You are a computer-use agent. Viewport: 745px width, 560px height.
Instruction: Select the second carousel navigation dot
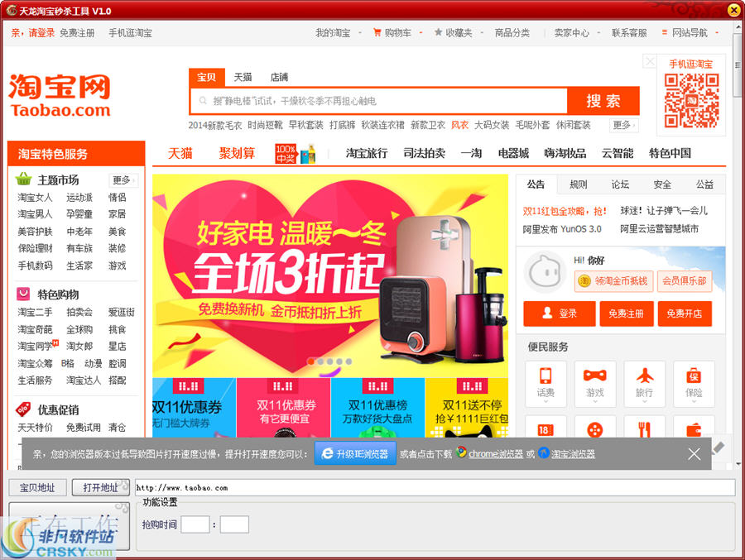coord(320,361)
